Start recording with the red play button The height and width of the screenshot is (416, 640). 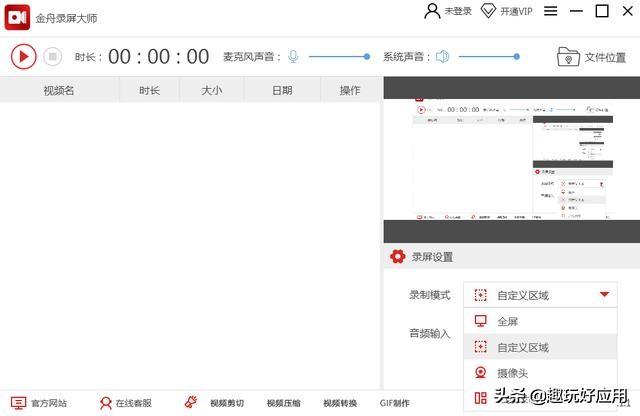[x=23, y=56]
